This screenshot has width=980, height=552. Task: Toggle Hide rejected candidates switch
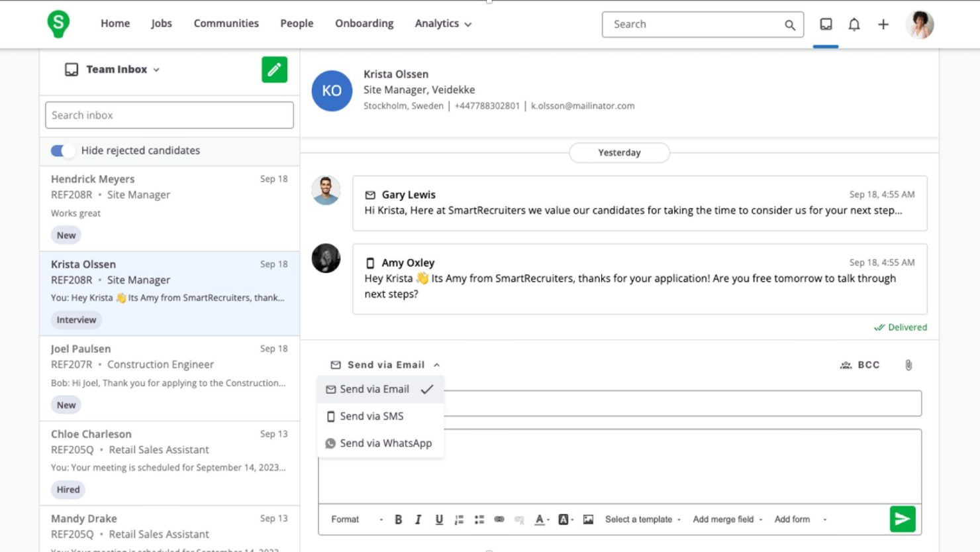coord(63,151)
